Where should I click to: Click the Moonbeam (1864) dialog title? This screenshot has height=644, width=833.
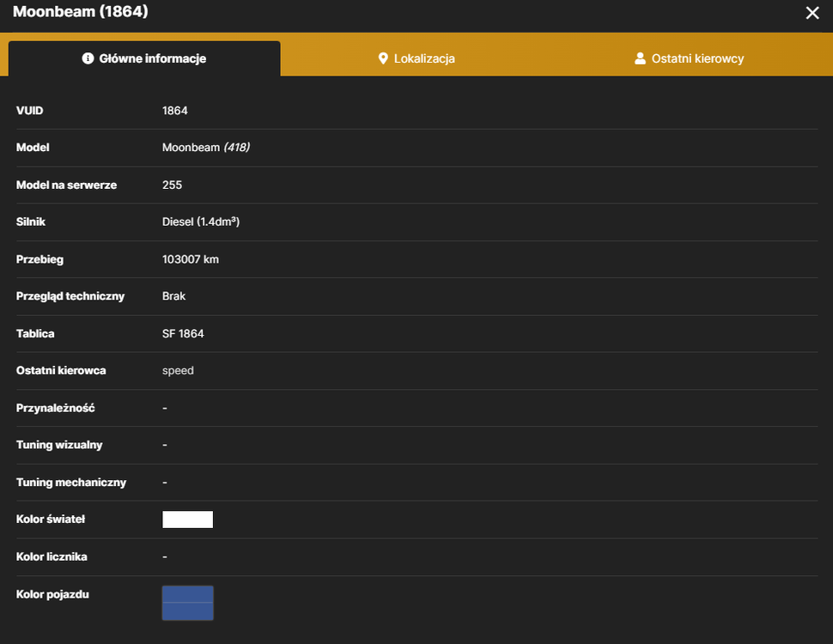tap(80, 12)
